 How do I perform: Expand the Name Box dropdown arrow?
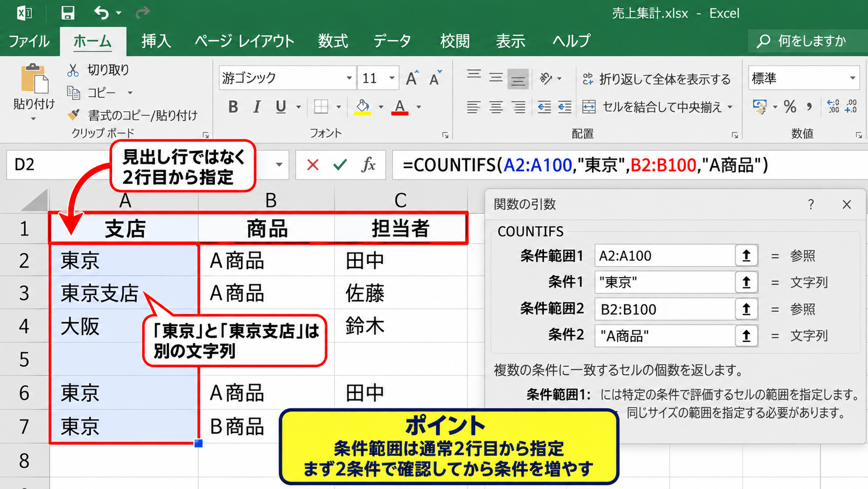[x=279, y=165]
